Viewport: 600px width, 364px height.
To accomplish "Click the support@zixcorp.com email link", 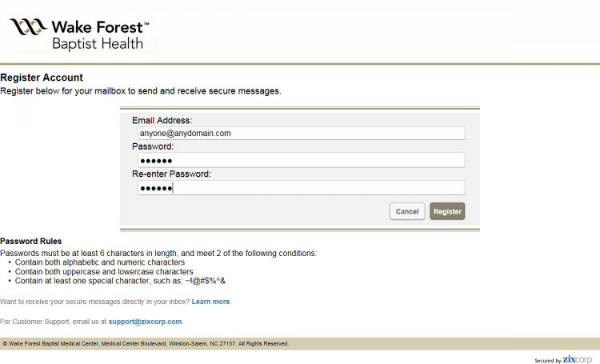I will coord(145,322).
